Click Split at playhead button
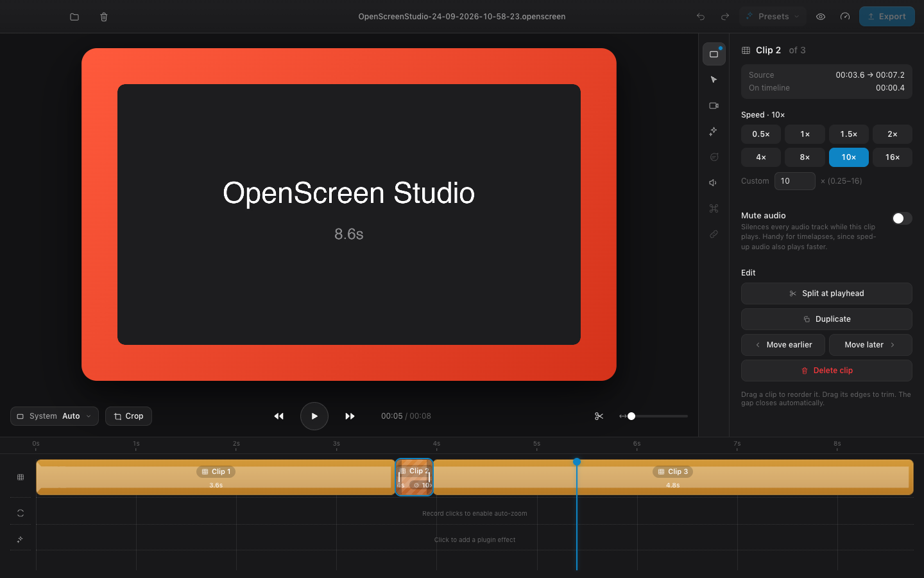The height and width of the screenshot is (578, 924). (826, 293)
